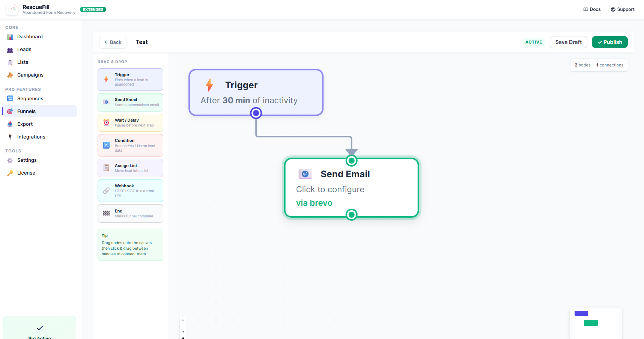Open the Campaigns page from sidebar

pos(30,75)
